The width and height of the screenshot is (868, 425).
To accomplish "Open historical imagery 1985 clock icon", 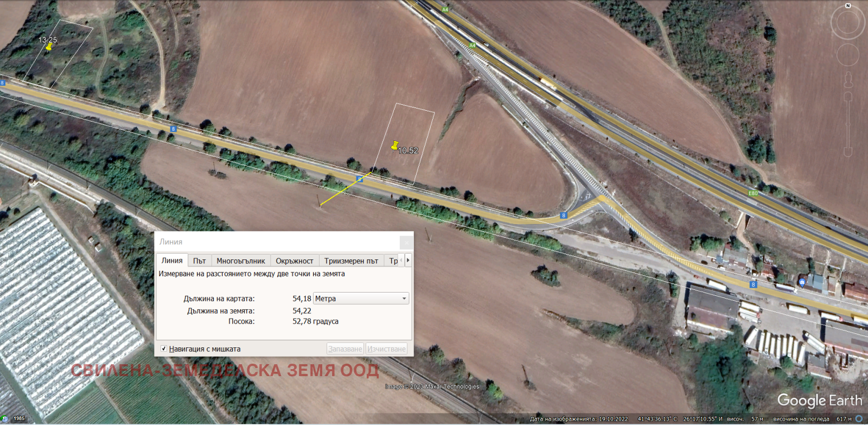I will [5, 418].
